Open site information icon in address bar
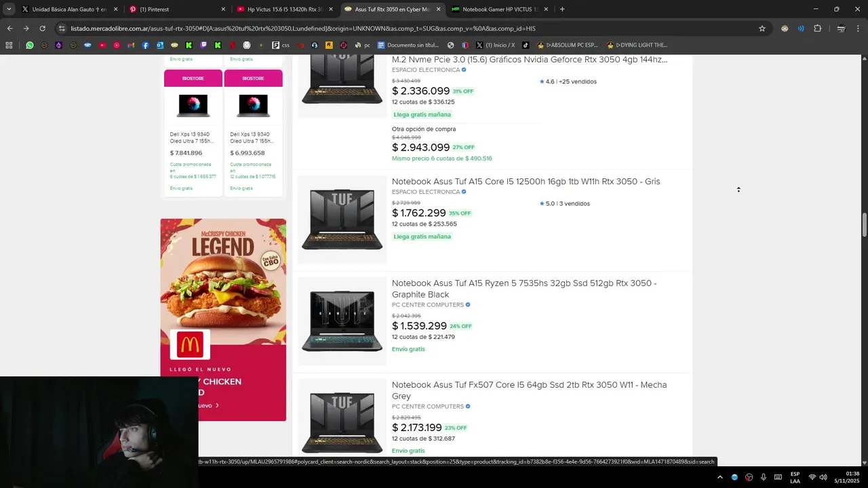 point(62,28)
